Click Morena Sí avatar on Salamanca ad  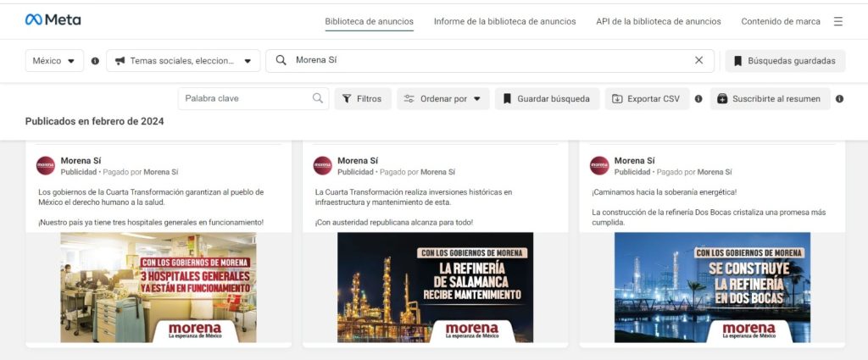click(x=322, y=165)
